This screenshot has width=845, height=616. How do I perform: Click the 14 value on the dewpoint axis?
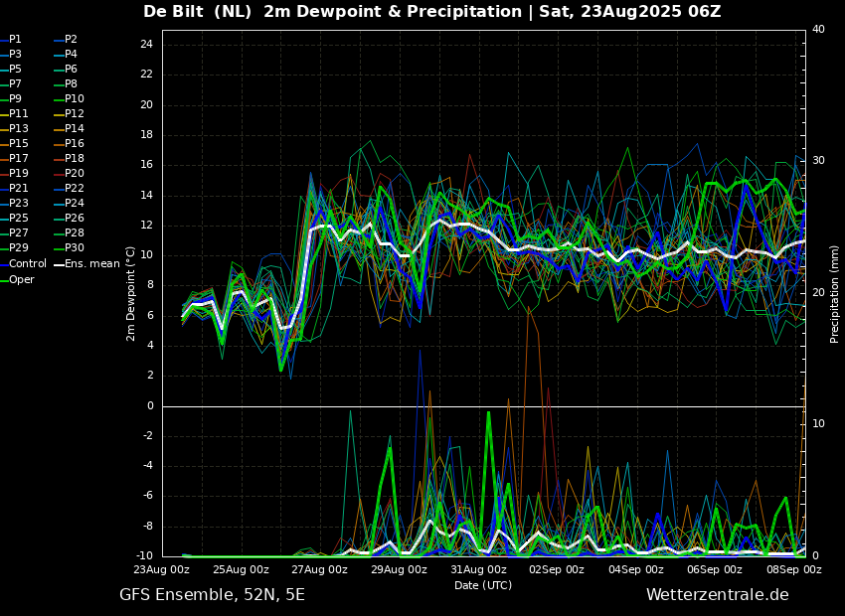(146, 196)
